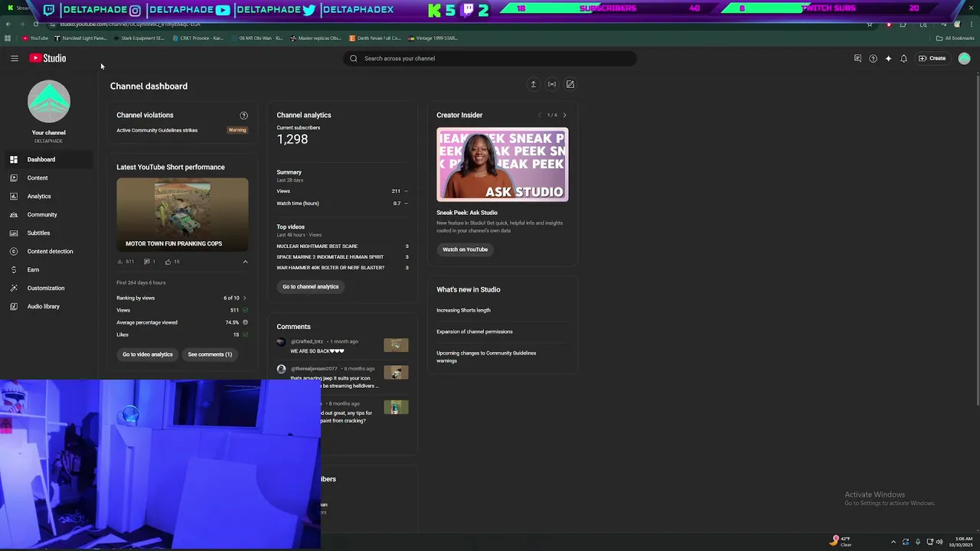980x551 pixels.
Task: Open Content detection in the sidebar
Action: pos(47,251)
